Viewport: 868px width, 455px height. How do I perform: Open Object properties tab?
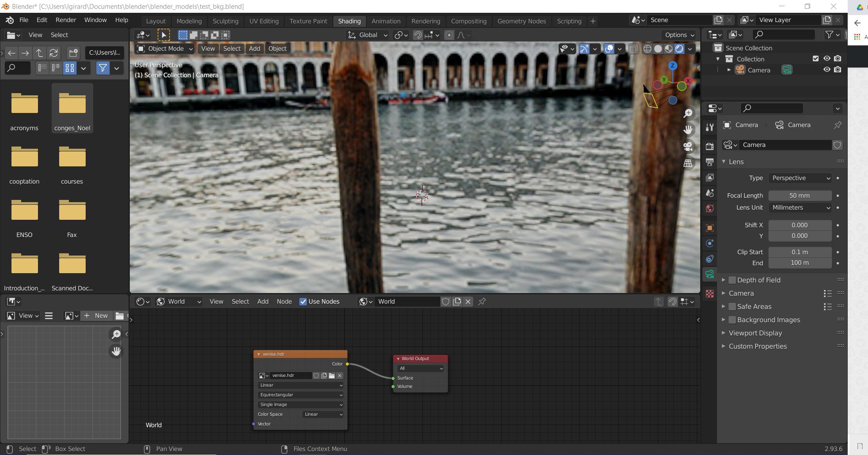pos(709,228)
